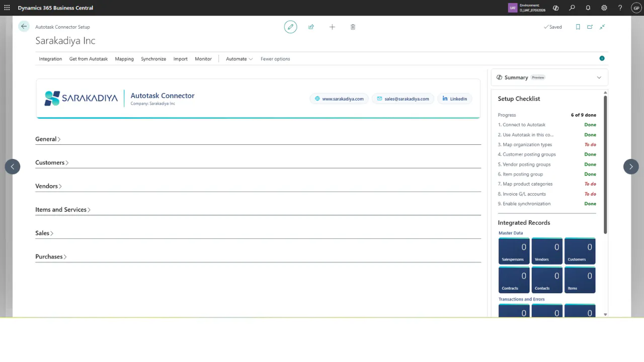The height and width of the screenshot is (362, 644).
Task: Open settings with the gear icon
Action: 604,8
